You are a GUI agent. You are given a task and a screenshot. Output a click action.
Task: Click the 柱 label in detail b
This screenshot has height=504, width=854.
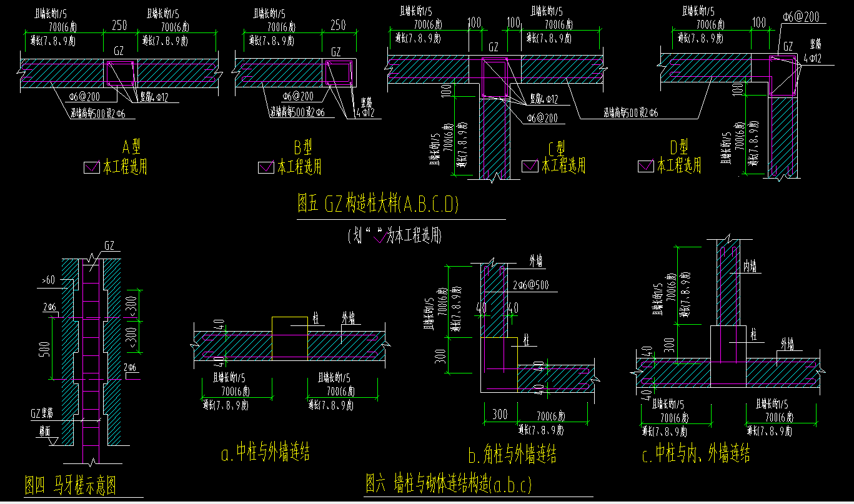(x=527, y=340)
